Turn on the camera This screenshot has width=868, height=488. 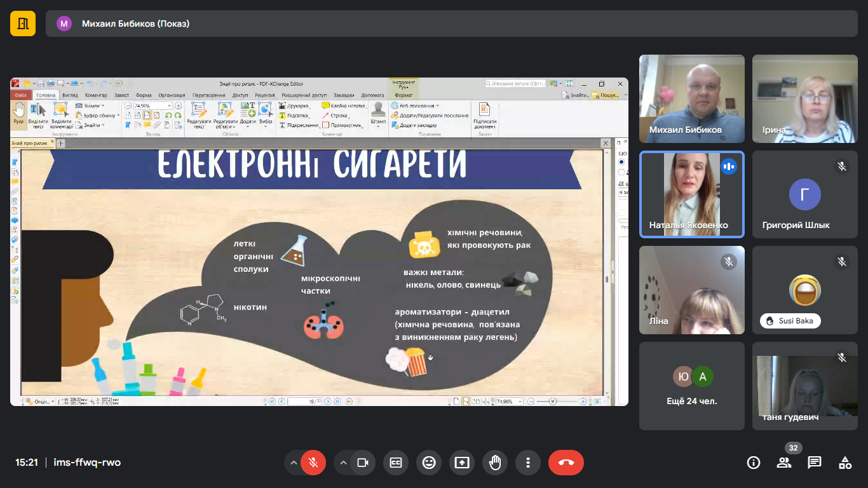coord(363,463)
